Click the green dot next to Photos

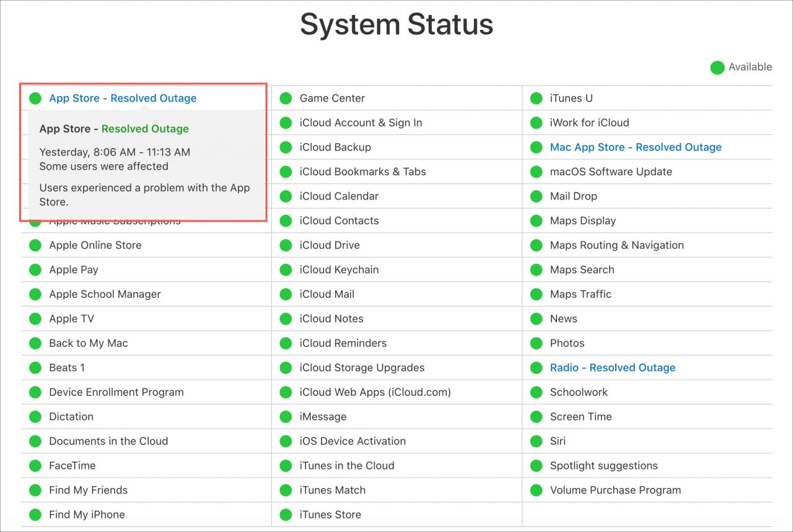coord(536,343)
